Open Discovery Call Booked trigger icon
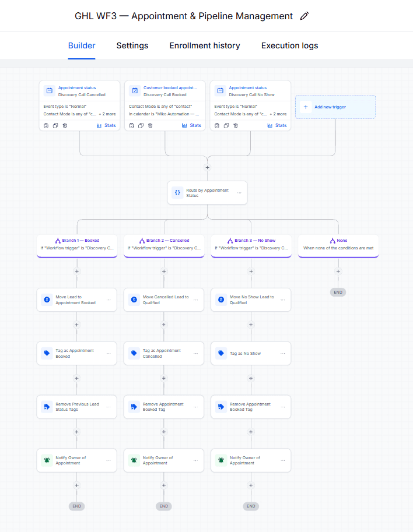Screen dimensions: 413x532 coord(135,90)
